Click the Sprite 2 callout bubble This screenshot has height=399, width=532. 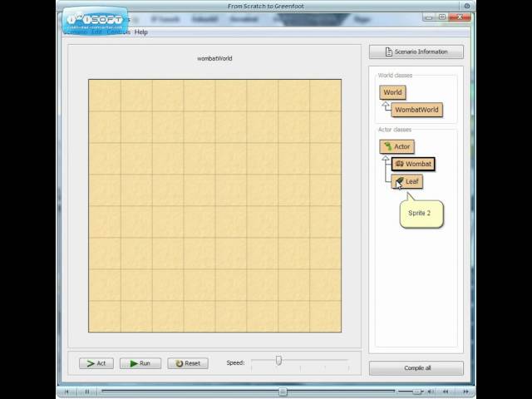click(421, 214)
